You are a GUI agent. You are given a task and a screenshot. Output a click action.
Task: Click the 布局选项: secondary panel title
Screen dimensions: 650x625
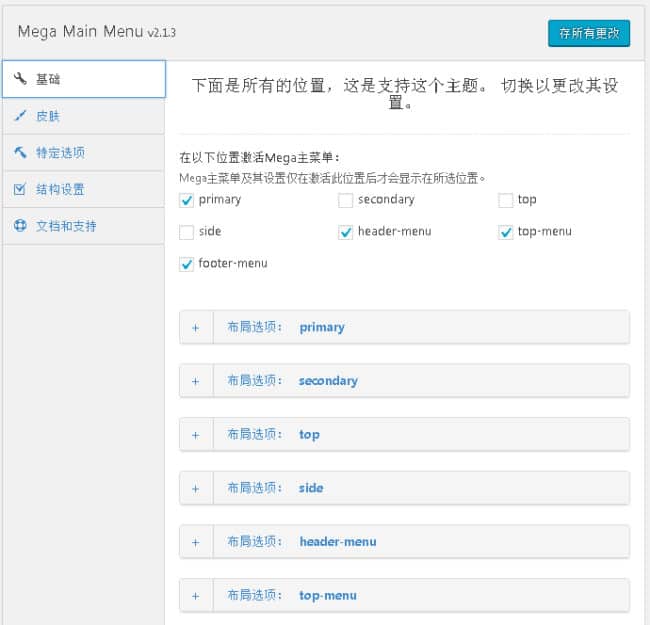point(293,381)
